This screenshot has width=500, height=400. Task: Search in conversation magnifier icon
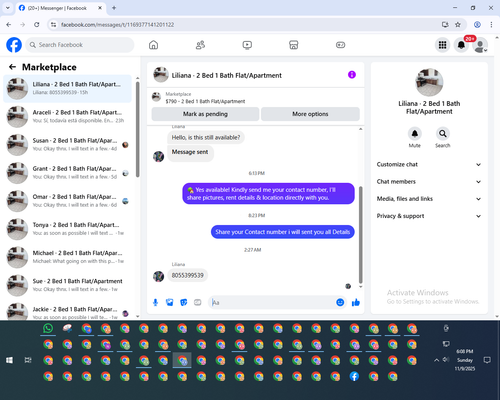point(443,134)
